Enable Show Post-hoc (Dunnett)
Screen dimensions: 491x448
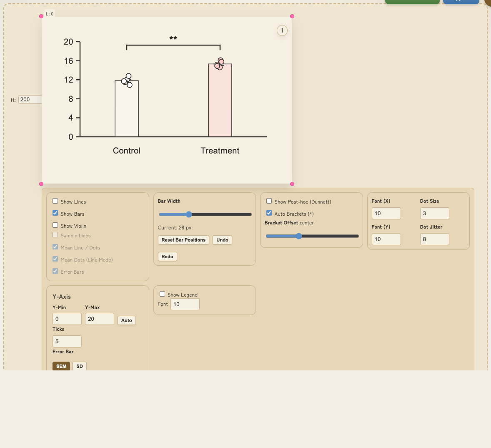[x=269, y=201]
